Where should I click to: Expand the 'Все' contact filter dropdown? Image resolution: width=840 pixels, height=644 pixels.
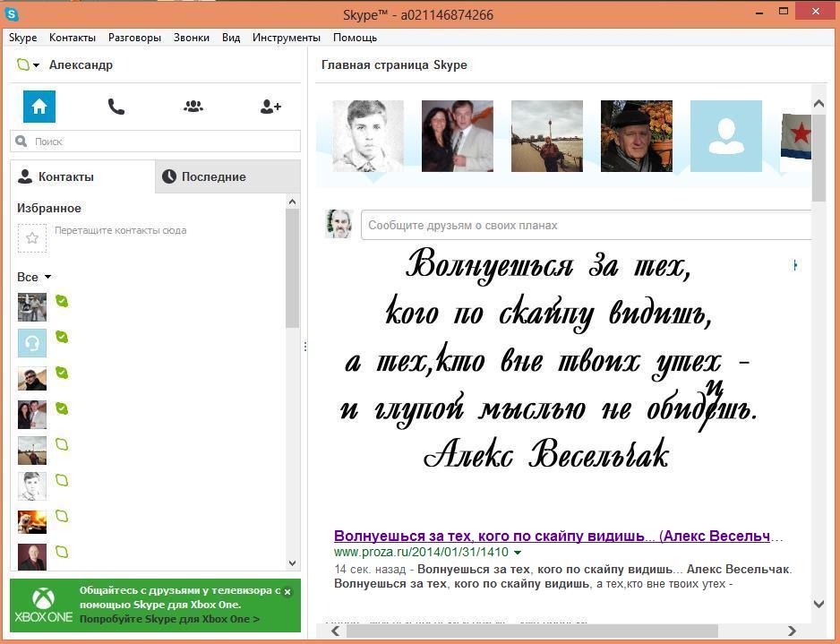[x=47, y=278]
